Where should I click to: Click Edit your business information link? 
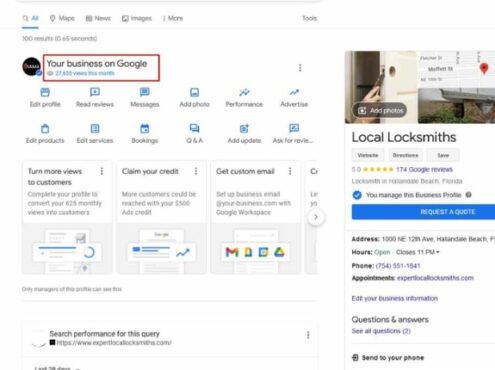395,298
